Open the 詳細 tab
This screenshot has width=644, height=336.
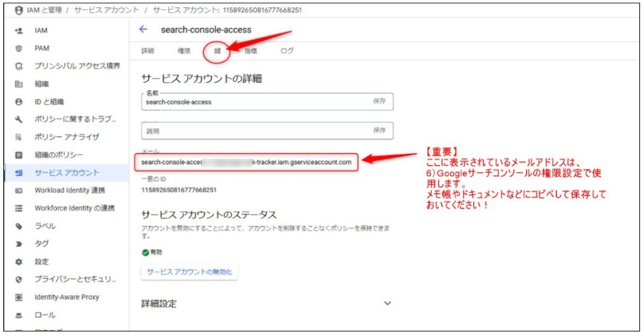[x=148, y=51]
